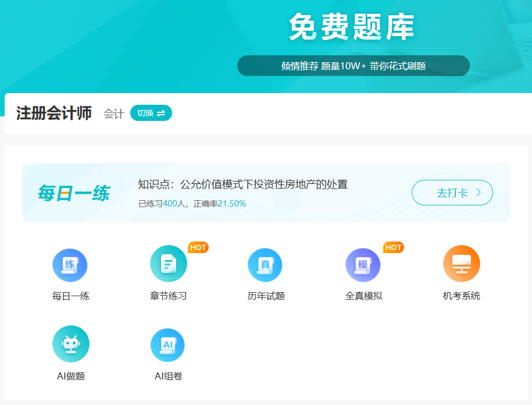Image resolution: width=532 pixels, height=405 pixels.
Task: Click the HOT badge on 全真模拟
Action: pyautogui.click(x=393, y=247)
